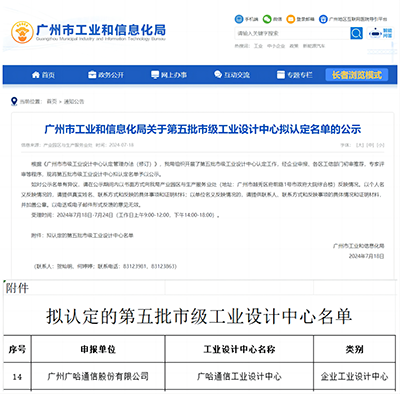Open the 广州地区互联网医院导引平台 icon
The height and width of the screenshot is (394, 400).
tap(323, 19)
